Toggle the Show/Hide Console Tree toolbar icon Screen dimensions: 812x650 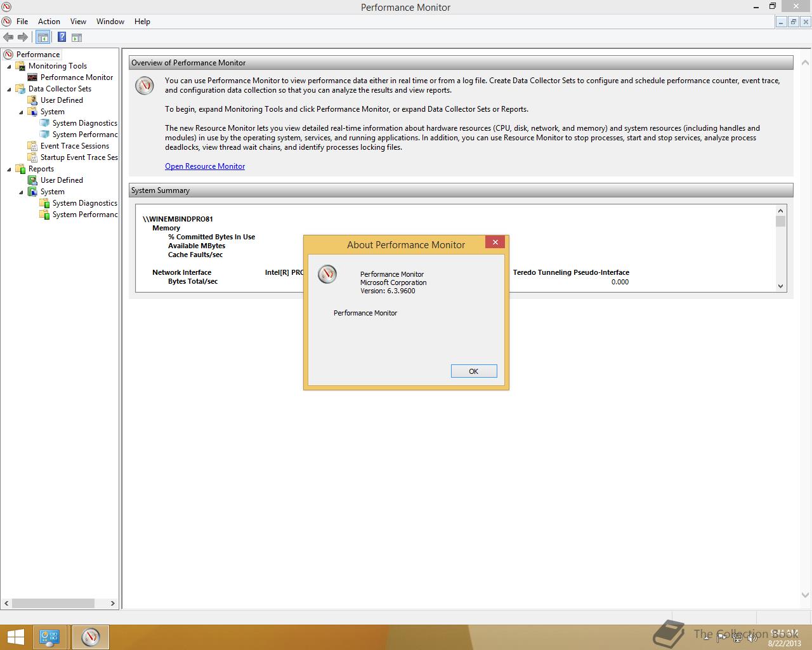[x=43, y=37]
